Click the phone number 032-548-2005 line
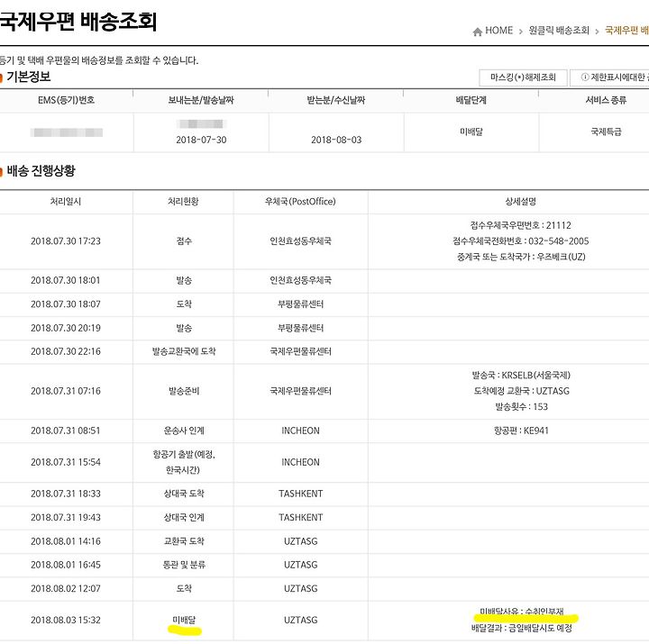This screenshot has height=644, width=649. point(521,241)
